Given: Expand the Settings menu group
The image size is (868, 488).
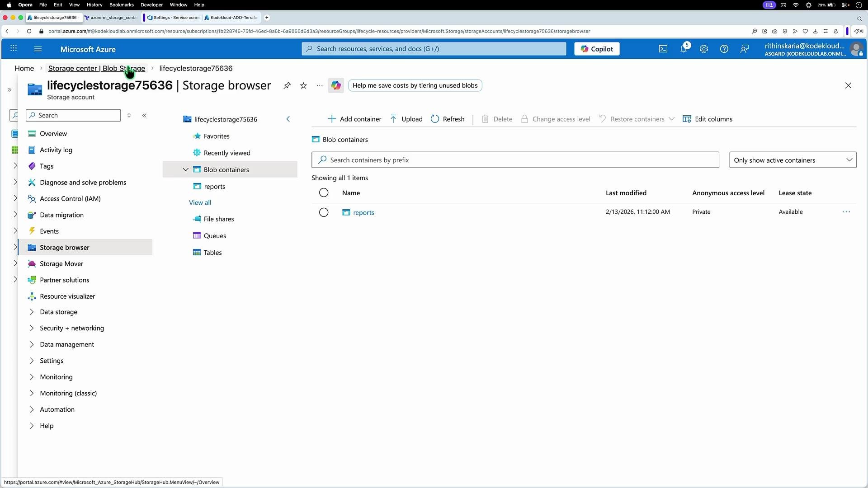Looking at the screenshot, I should (52, 361).
